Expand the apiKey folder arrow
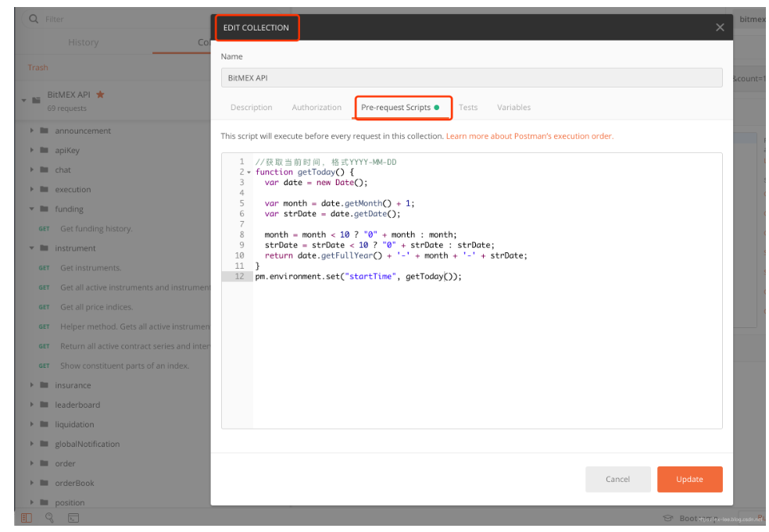Image resolution: width=769 pixels, height=532 pixels. click(31, 150)
